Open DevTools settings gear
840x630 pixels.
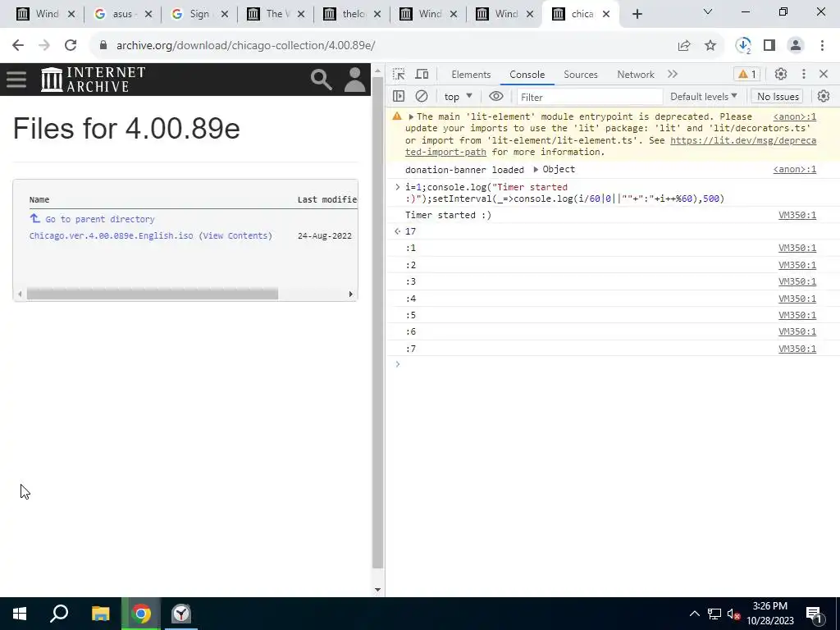click(781, 74)
